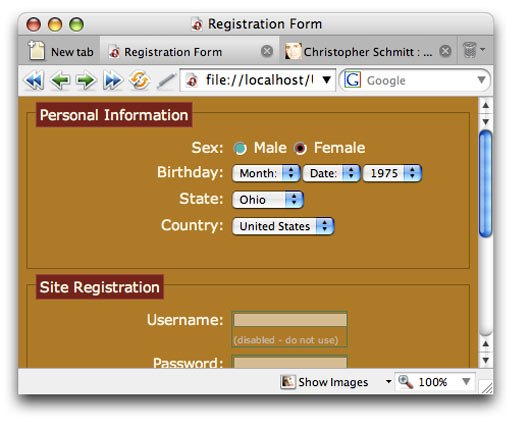Toggle the Show Images icon
This screenshot has height=431, width=530.
click(288, 382)
